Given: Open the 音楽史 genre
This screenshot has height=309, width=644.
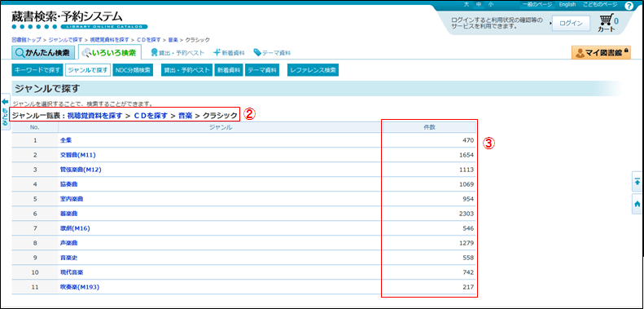Looking at the screenshot, I should [x=68, y=258].
